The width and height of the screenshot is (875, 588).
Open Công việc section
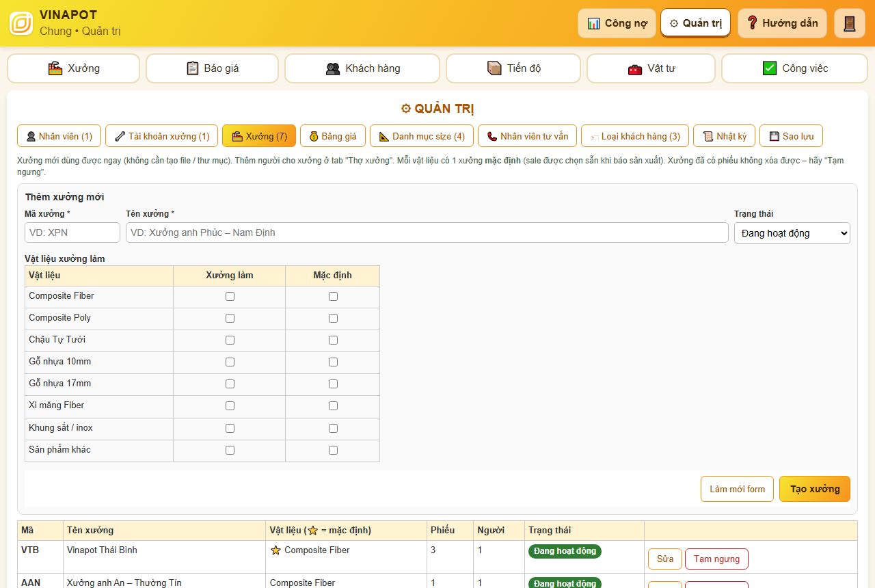[794, 68]
